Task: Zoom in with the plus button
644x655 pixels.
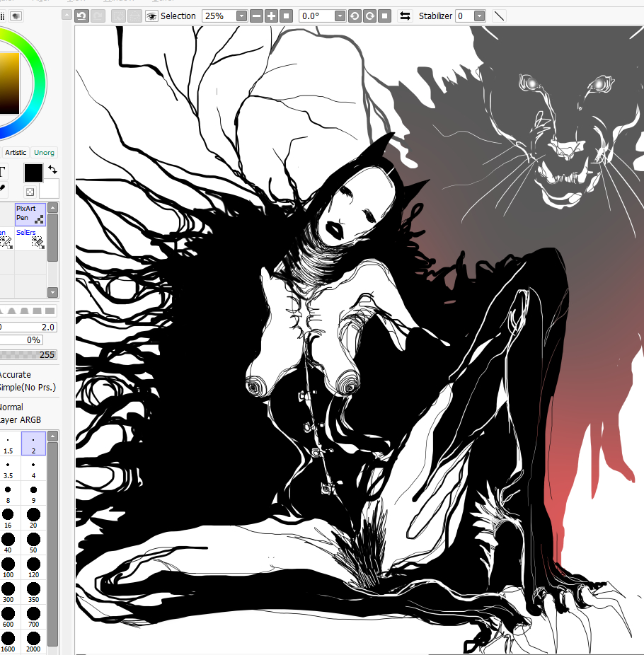Action: click(x=271, y=16)
